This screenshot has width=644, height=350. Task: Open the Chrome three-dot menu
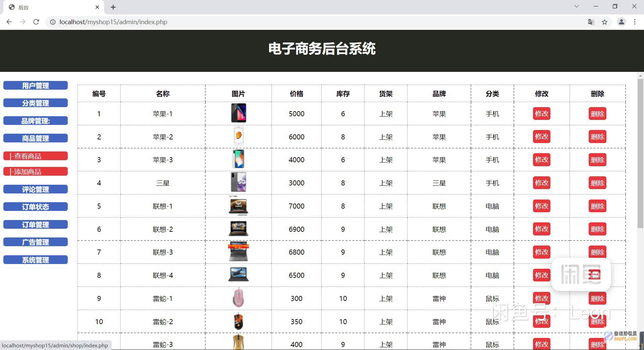point(635,22)
